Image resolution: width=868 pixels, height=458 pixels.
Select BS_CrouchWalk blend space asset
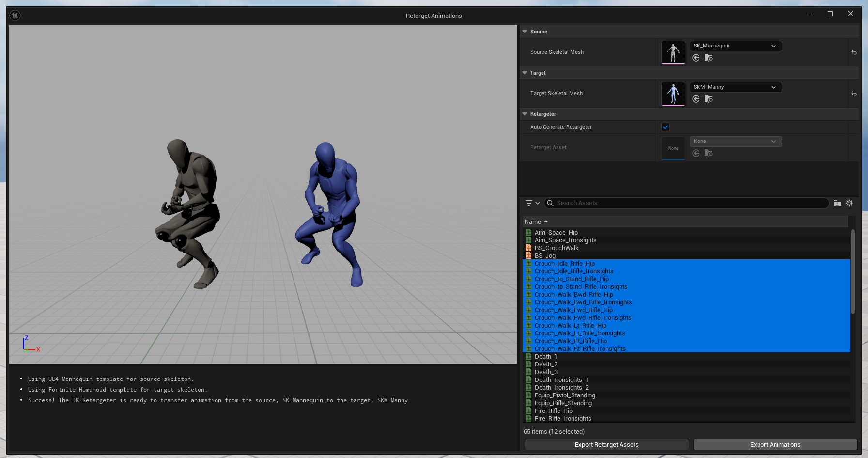tap(556, 248)
